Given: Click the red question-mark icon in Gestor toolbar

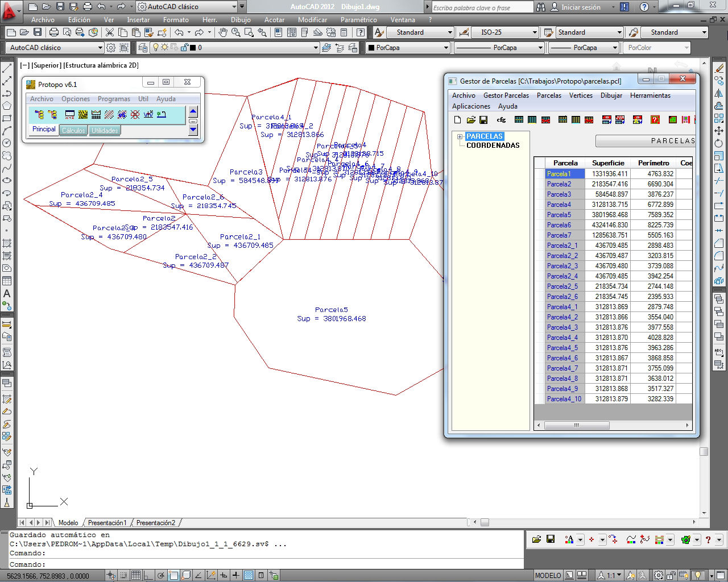Looking at the screenshot, I should pos(655,120).
